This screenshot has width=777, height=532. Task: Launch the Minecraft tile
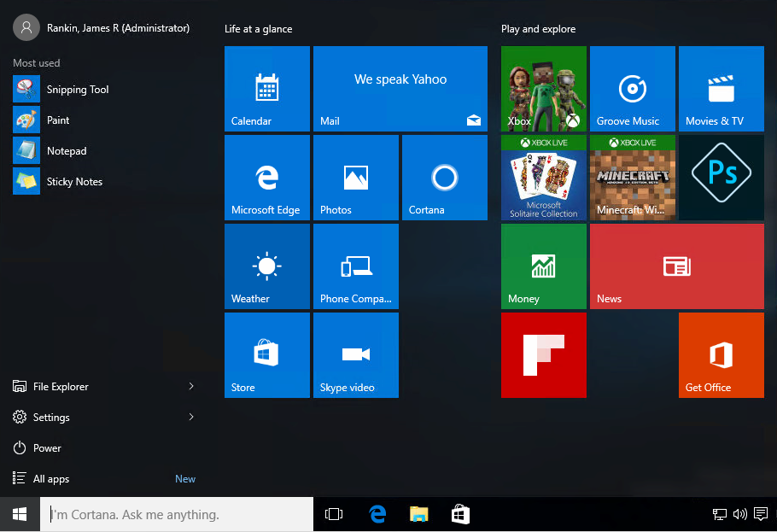point(633,178)
